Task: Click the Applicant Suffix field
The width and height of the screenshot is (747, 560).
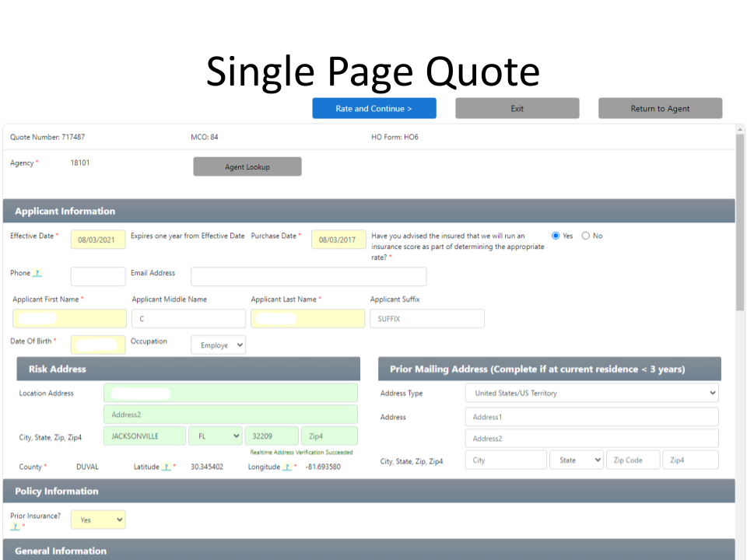Action: pyautogui.click(x=426, y=319)
